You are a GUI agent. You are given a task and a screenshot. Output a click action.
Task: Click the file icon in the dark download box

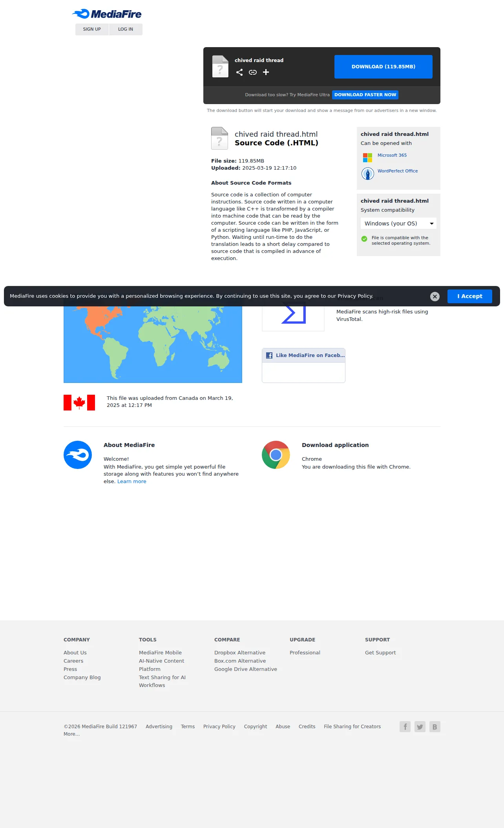[220, 66]
